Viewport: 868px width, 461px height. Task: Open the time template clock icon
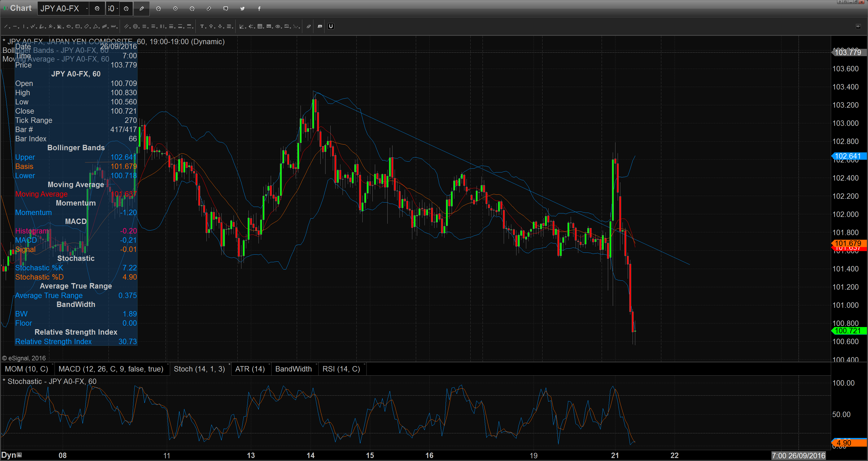point(126,9)
